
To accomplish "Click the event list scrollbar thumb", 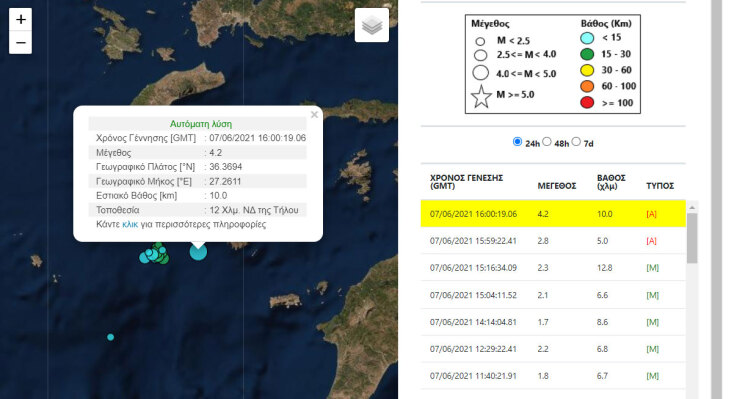I will [x=692, y=238].
